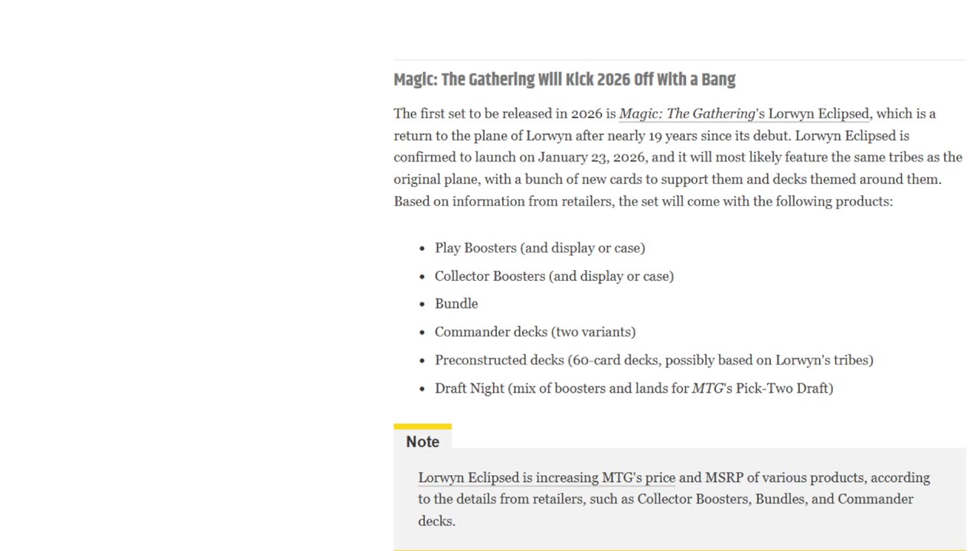Click the italic MTG's text in Draft Night item
Viewport: 980px width, 551px height.
point(712,389)
